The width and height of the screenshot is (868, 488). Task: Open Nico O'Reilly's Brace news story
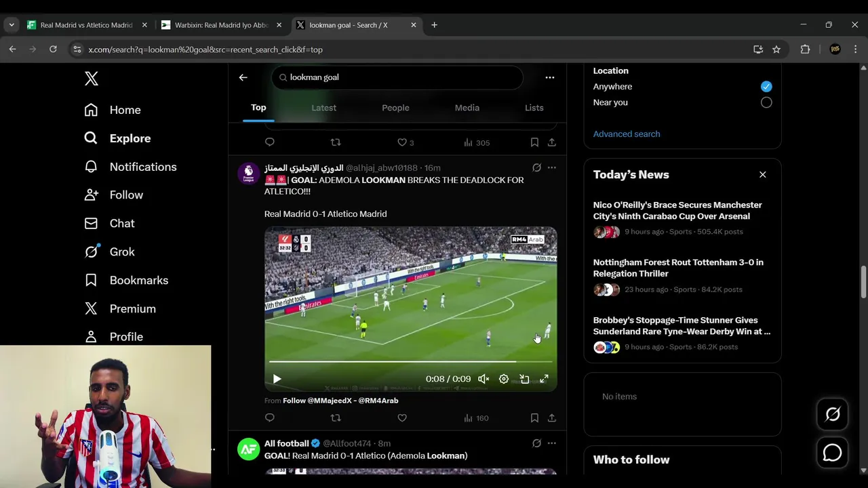click(x=682, y=218)
